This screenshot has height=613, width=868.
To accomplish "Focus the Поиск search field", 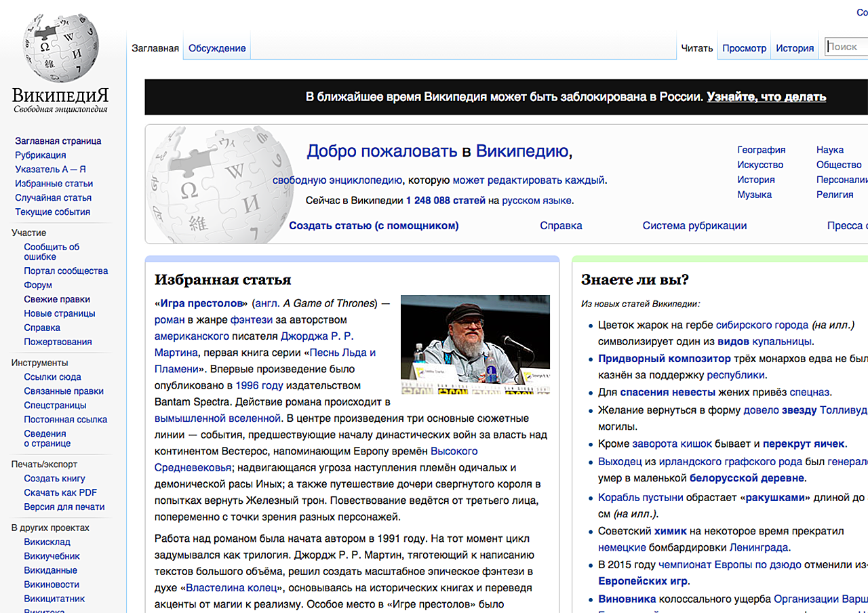I will click(846, 47).
